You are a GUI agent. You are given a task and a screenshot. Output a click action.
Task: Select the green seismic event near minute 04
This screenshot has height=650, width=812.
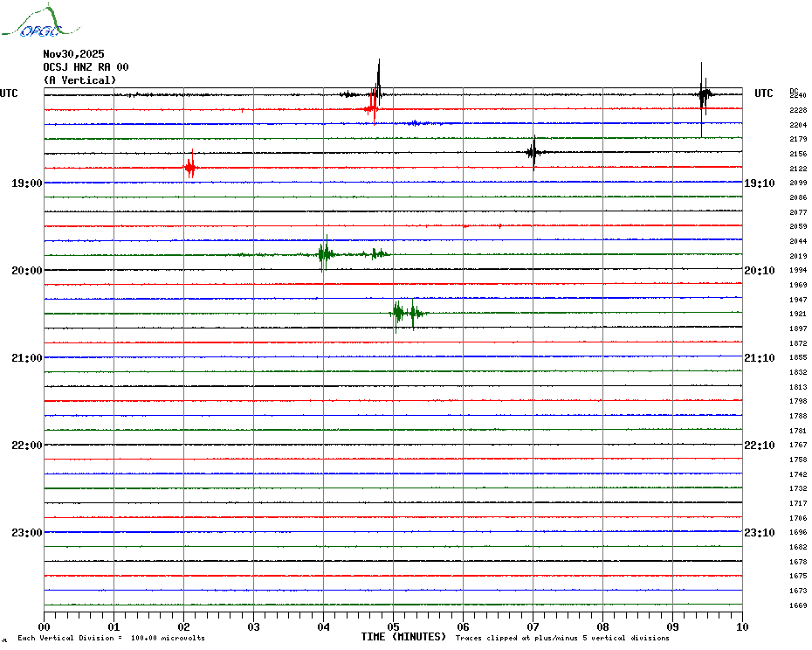pyautogui.click(x=325, y=254)
